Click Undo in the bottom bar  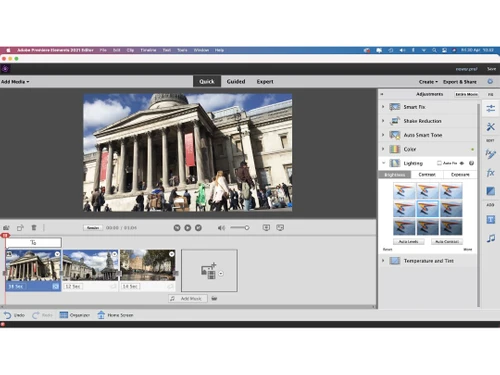click(14, 315)
